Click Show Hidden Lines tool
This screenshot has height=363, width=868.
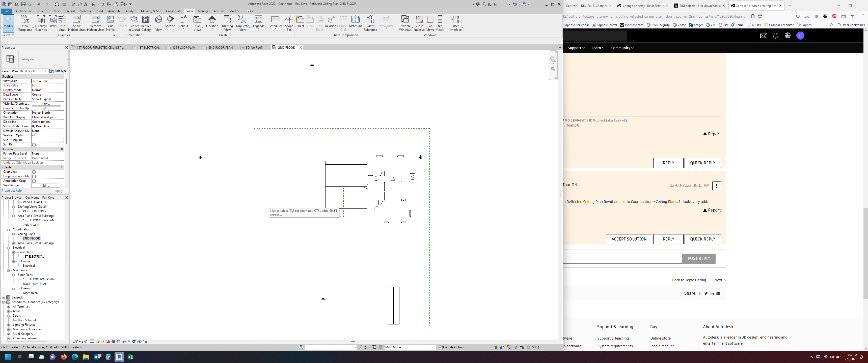click(77, 23)
